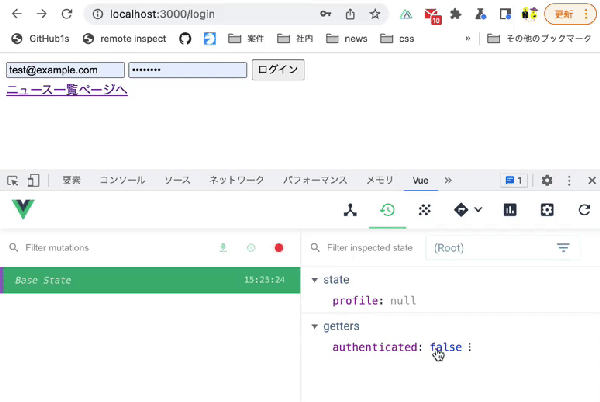Toggle the element inspect picker icon
Viewport: 600px width, 402px height.
[13, 180]
